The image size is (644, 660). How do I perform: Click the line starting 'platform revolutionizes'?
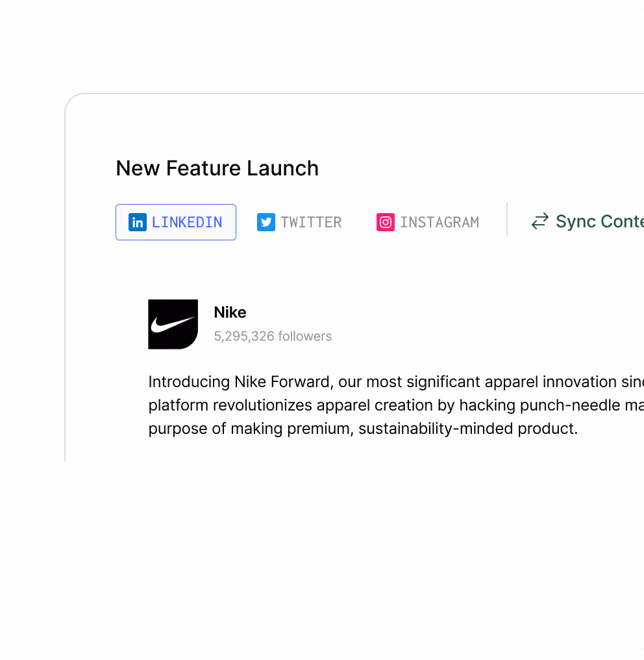point(396,405)
